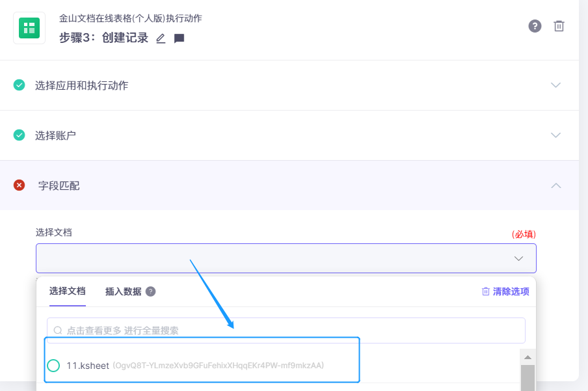The width and height of the screenshot is (588, 391).
Task: Expand the 选择应用和执行动作 section
Action: pos(555,85)
